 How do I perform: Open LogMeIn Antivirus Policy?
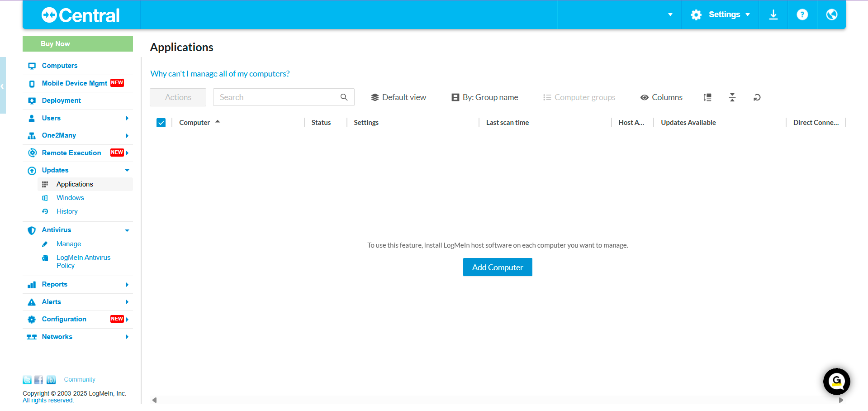(x=83, y=262)
